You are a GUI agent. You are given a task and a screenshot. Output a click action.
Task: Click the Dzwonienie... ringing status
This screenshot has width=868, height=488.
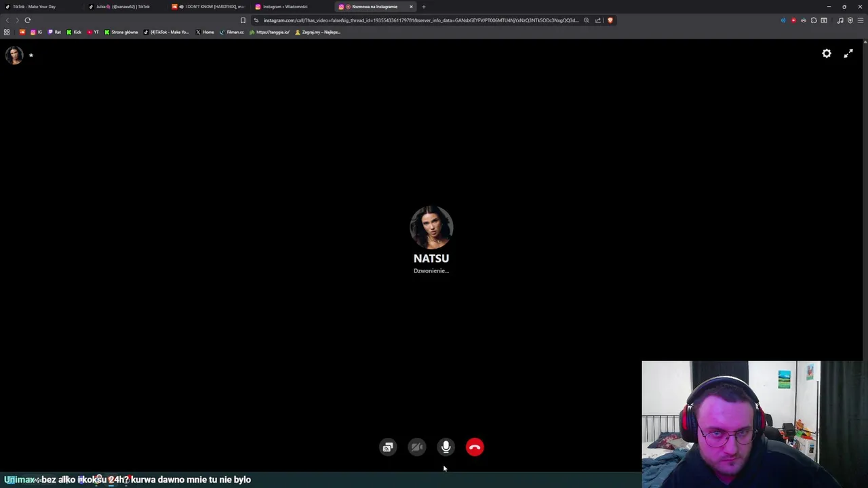pyautogui.click(x=431, y=271)
